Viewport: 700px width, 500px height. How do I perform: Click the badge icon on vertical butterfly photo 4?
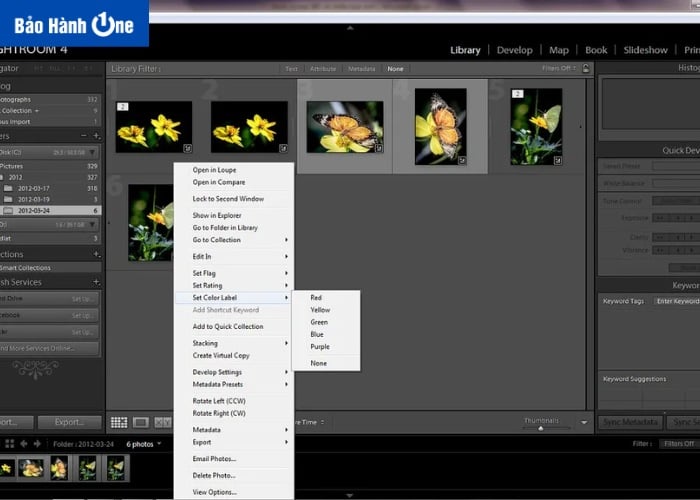[462, 160]
